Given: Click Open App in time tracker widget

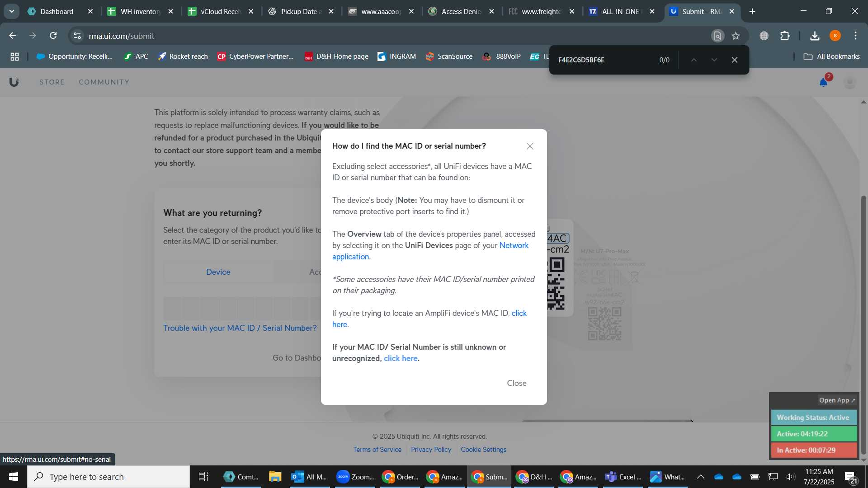Looking at the screenshot, I should pyautogui.click(x=837, y=400).
